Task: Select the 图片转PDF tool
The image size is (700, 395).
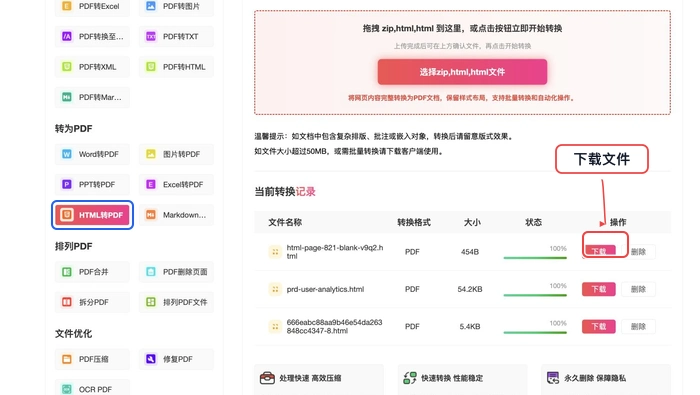Action: pos(176,154)
